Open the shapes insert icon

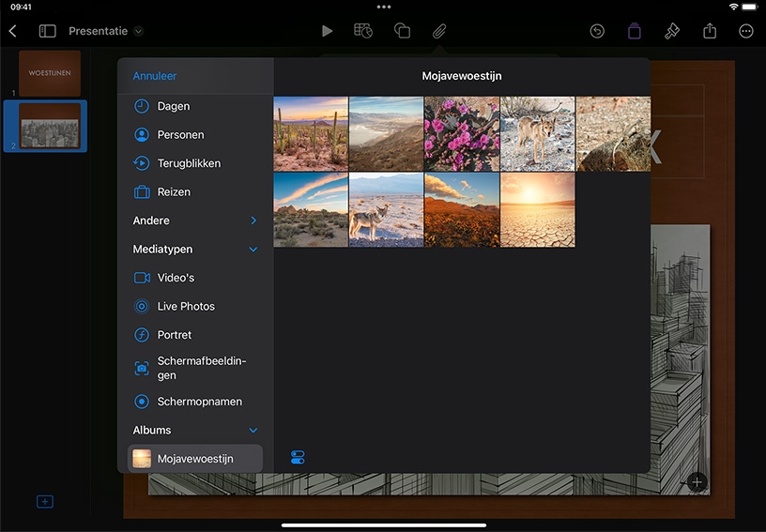(402, 31)
